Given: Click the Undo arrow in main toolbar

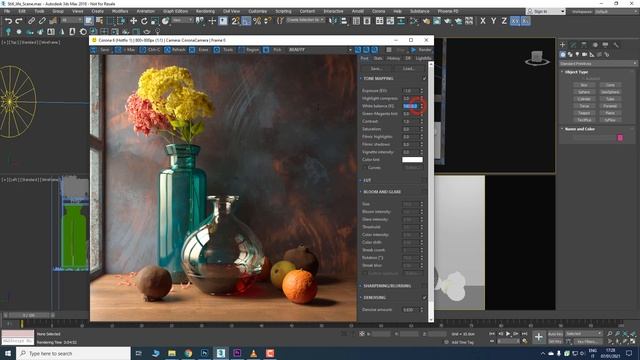Looking at the screenshot, I should coord(8,20).
